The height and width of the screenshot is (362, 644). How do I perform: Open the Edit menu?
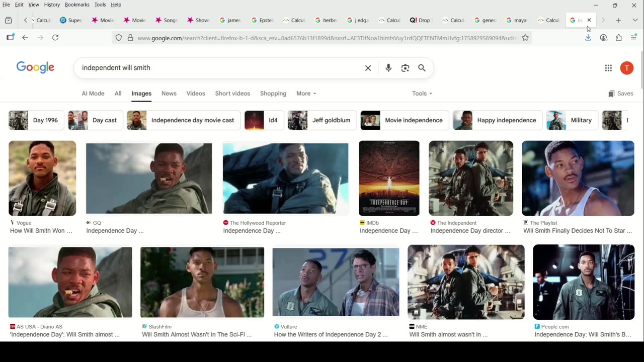pos(19,5)
